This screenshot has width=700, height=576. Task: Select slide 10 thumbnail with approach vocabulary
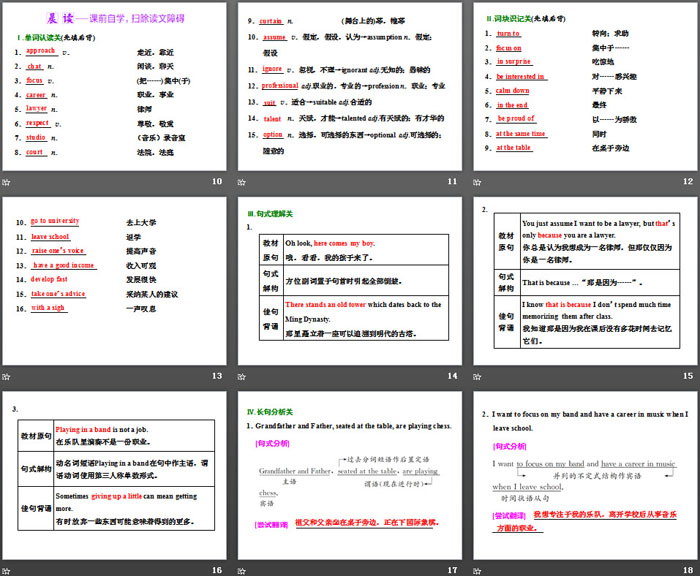[x=114, y=87]
